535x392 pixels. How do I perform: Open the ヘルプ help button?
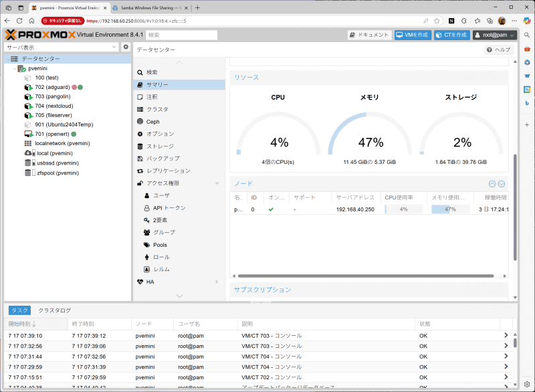coord(499,50)
